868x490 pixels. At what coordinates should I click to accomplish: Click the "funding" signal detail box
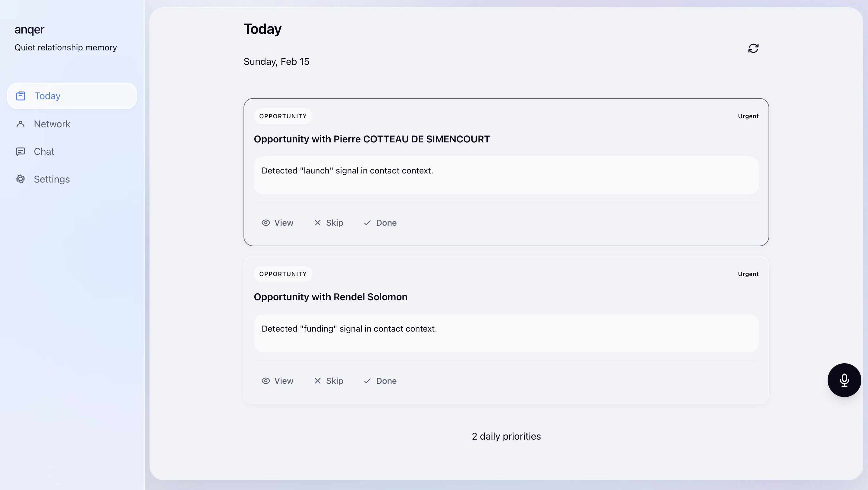point(506,333)
